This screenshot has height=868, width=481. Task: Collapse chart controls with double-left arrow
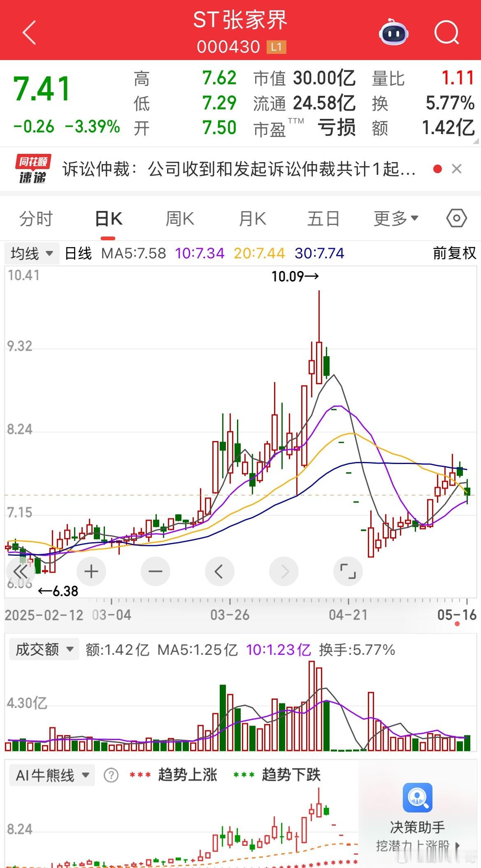[x=21, y=571]
